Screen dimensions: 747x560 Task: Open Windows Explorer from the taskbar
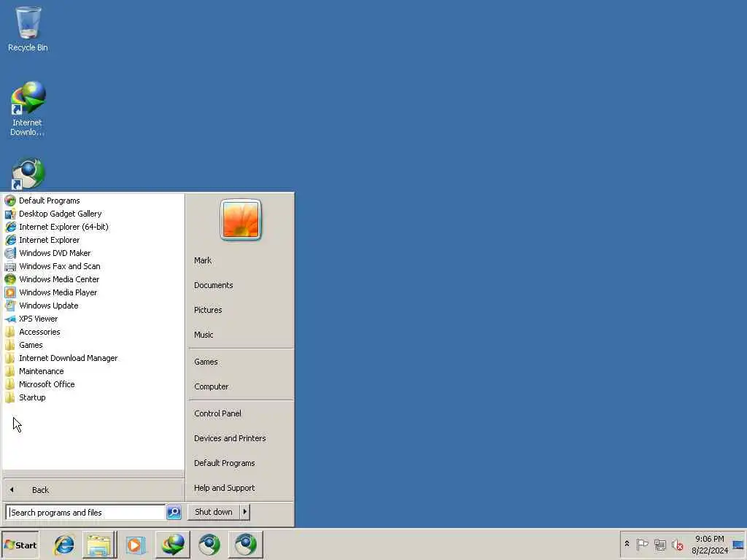click(99, 545)
